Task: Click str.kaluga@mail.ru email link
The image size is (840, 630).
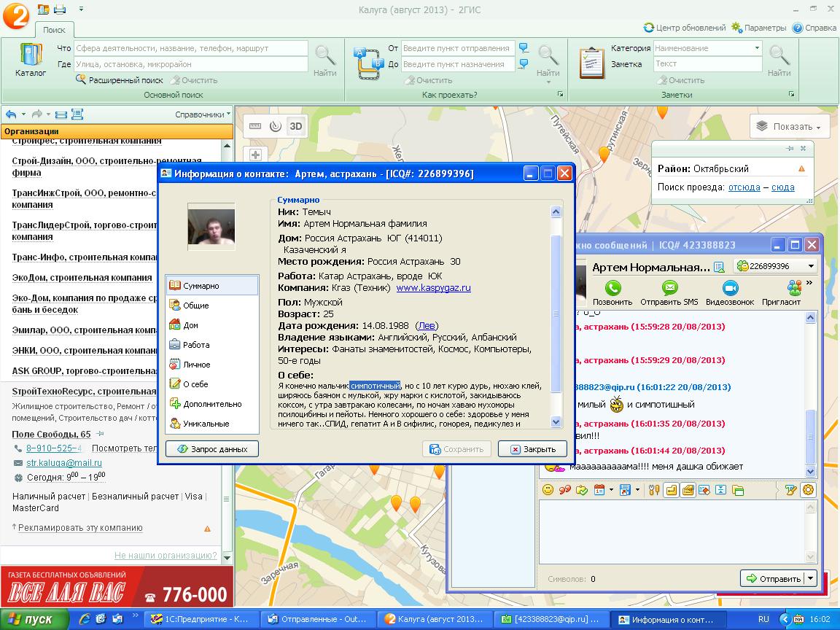Action: tap(64, 463)
